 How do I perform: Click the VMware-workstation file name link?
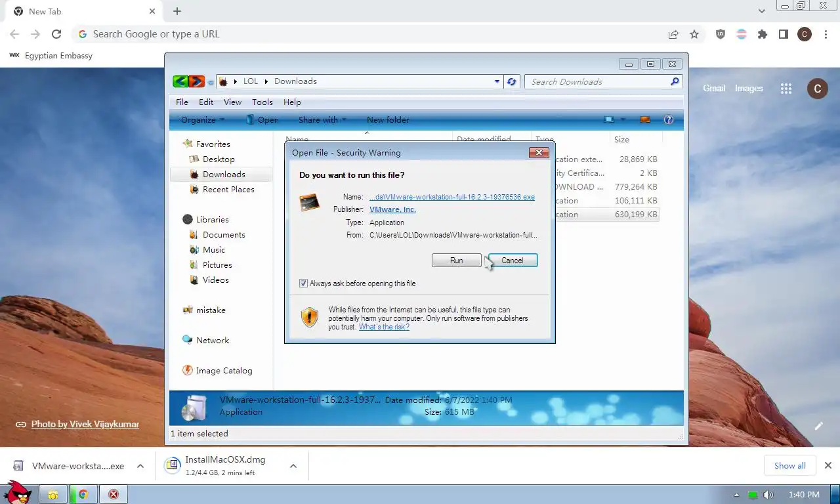pos(452,197)
